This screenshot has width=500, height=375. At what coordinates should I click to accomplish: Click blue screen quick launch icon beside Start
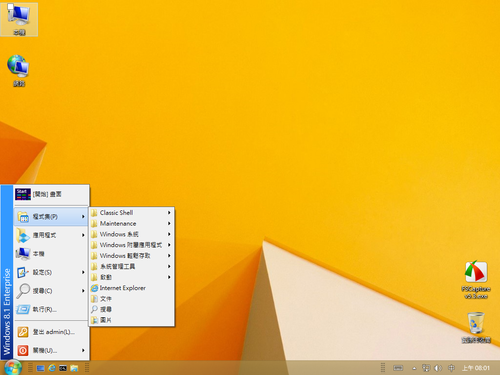[x=41, y=368]
